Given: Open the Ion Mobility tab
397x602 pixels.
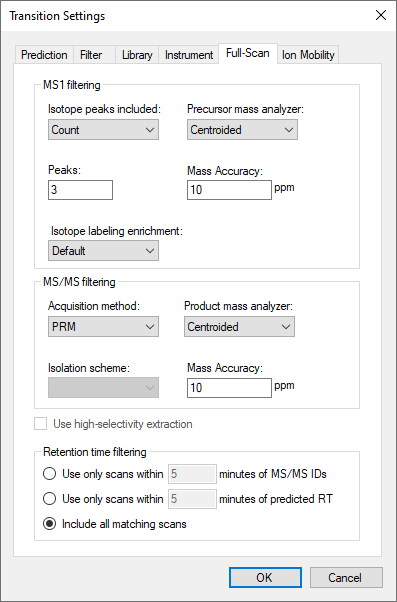Looking at the screenshot, I should (x=308, y=55).
